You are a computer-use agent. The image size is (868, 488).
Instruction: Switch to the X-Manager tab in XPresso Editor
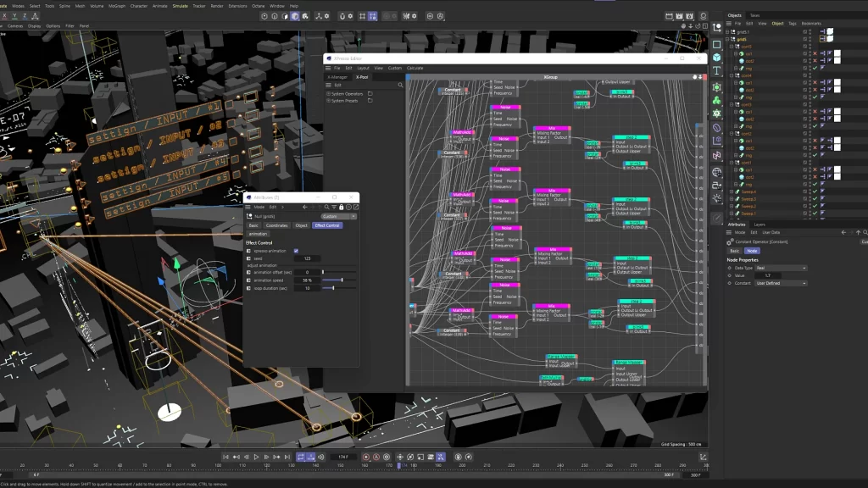coord(337,76)
